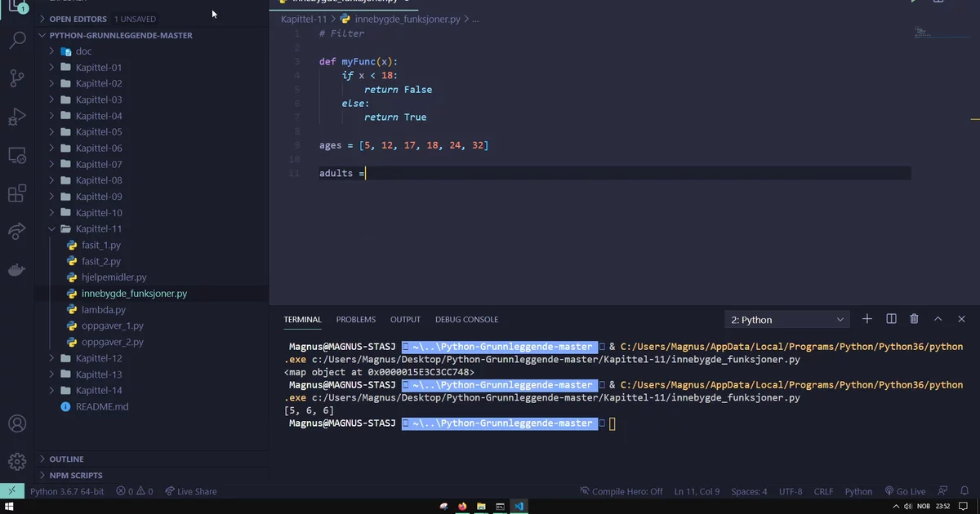This screenshot has width=980, height=514.
Task: Switch to the Terminal panel tab
Action: 303,319
